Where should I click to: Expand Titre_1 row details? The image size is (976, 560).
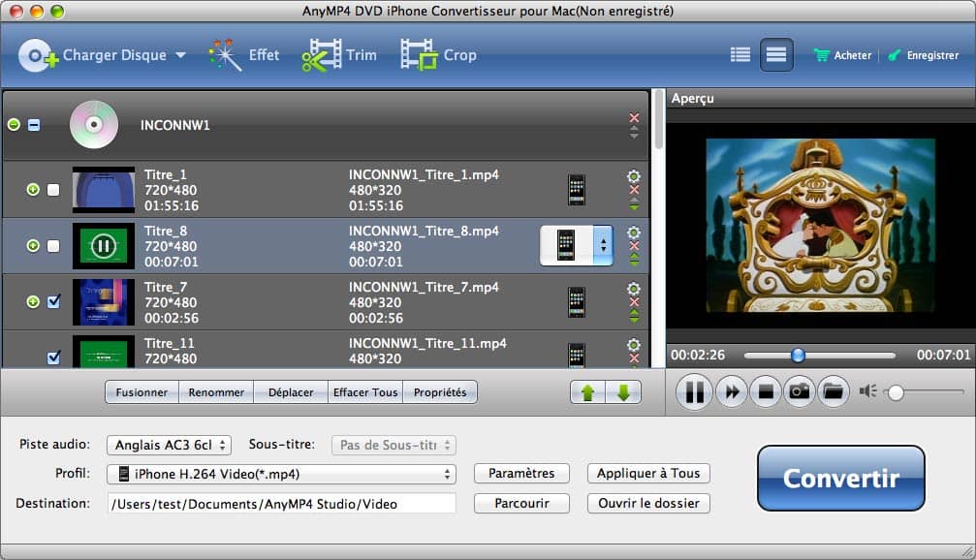(33, 189)
